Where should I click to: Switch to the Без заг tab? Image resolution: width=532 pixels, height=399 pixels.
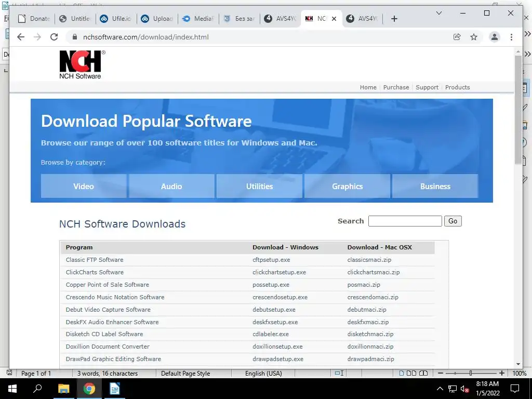click(x=240, y=19)
